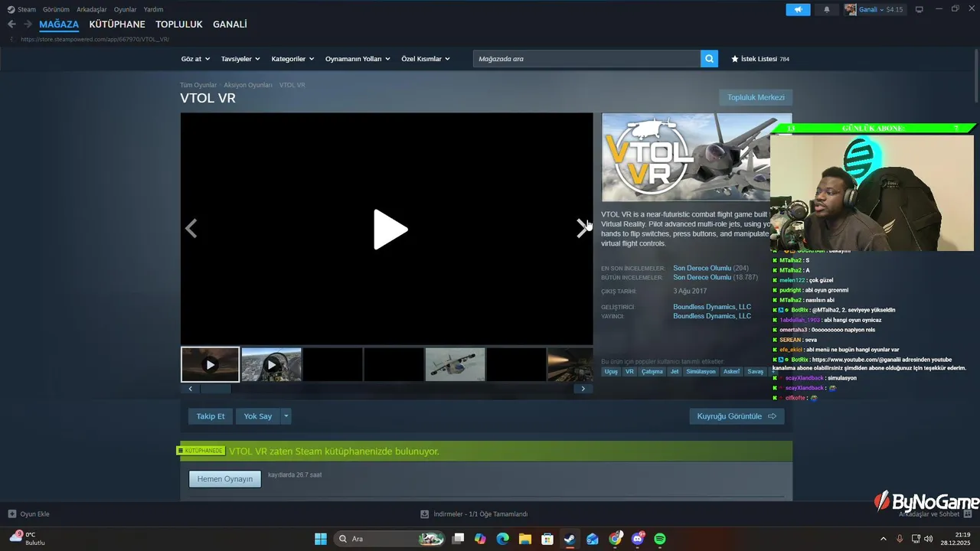The width and height of the screenshot is (980, 551).
Task: Click the thumbnail strip scrollbar handle
Action: tap(216, 389)
